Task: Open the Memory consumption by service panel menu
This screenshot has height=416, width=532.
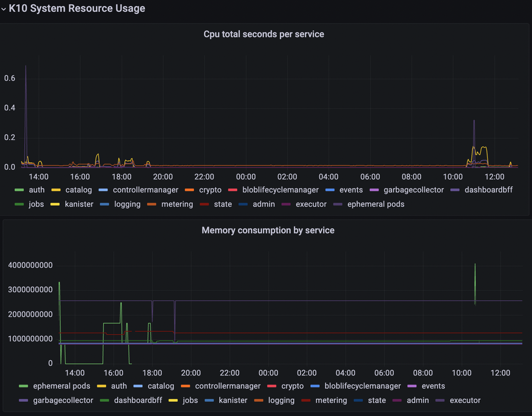Action: coord(268,231)
